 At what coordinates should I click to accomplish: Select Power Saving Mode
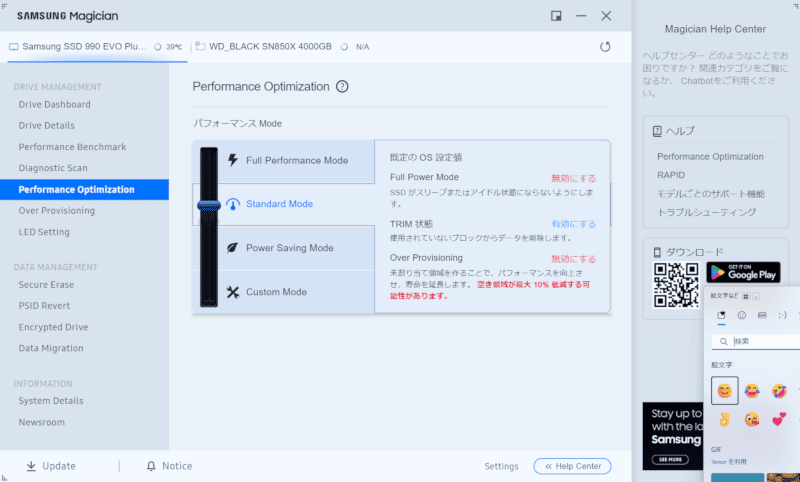[289, 248]
